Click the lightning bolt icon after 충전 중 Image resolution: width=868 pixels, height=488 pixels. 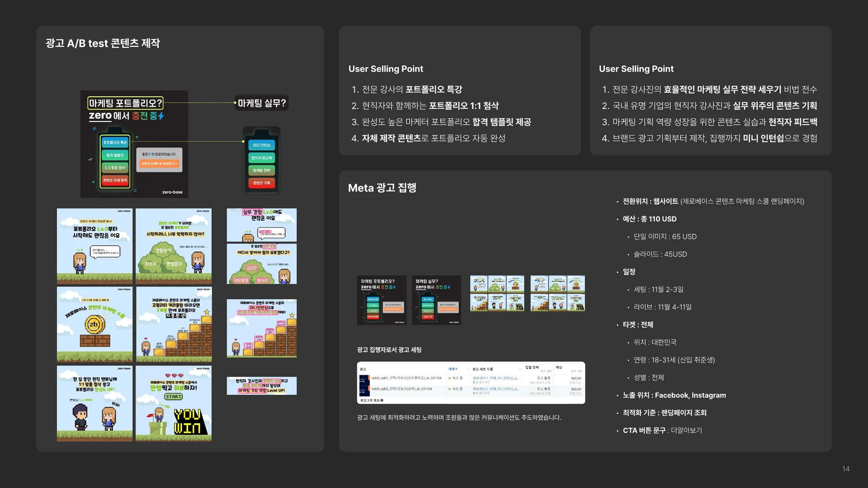point(161,116)
